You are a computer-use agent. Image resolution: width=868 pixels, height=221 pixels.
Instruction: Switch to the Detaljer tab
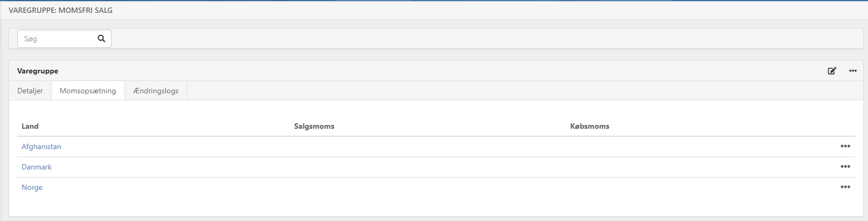pyautogui.click(x=30, y=91)
